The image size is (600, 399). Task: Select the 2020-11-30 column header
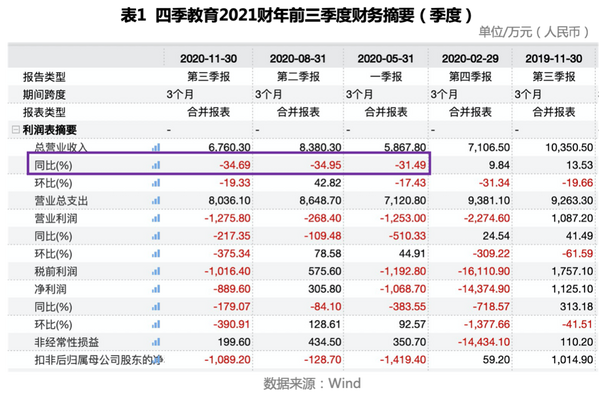point(209,59)
